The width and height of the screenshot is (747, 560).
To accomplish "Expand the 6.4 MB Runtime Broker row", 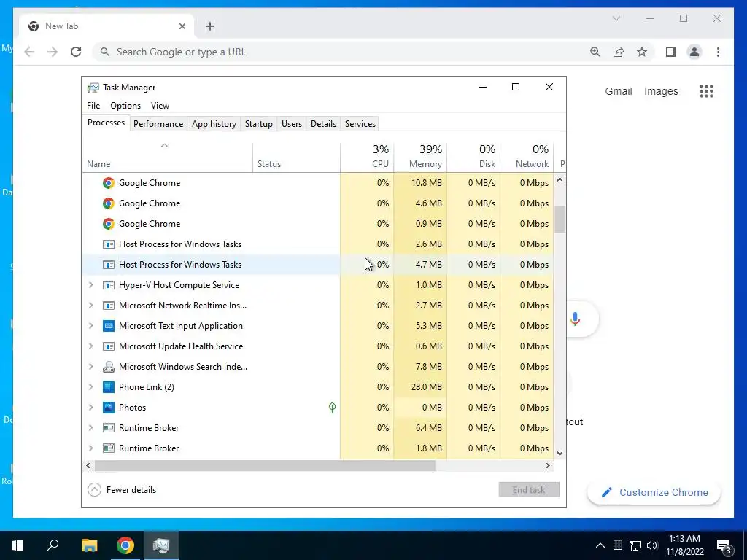I will tap(90, 428).
